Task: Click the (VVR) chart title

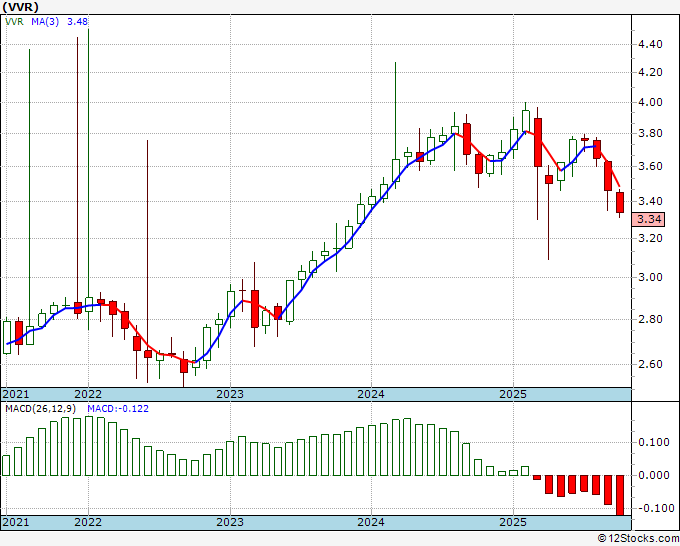Action: (x=20, y=7)
